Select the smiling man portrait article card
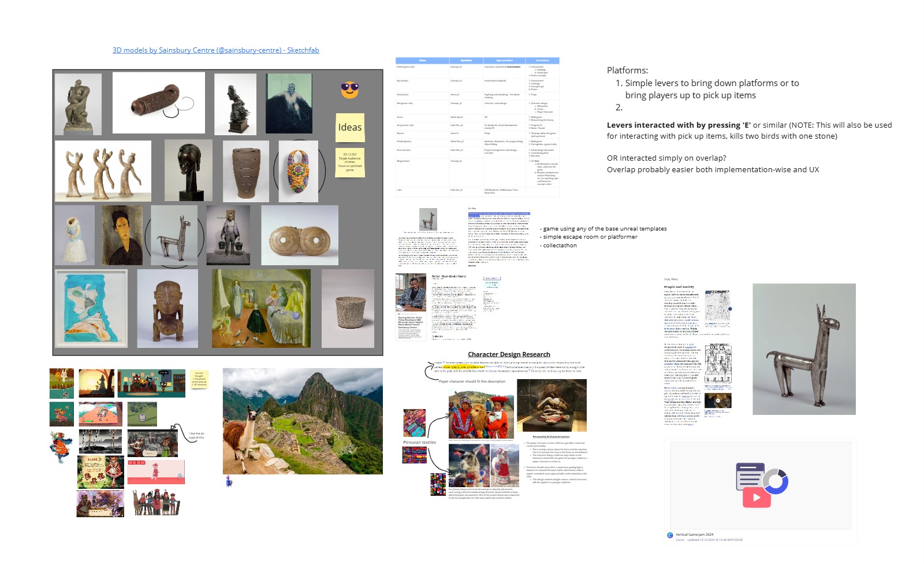This screenshot has height=564, width=924. [411, 307]
